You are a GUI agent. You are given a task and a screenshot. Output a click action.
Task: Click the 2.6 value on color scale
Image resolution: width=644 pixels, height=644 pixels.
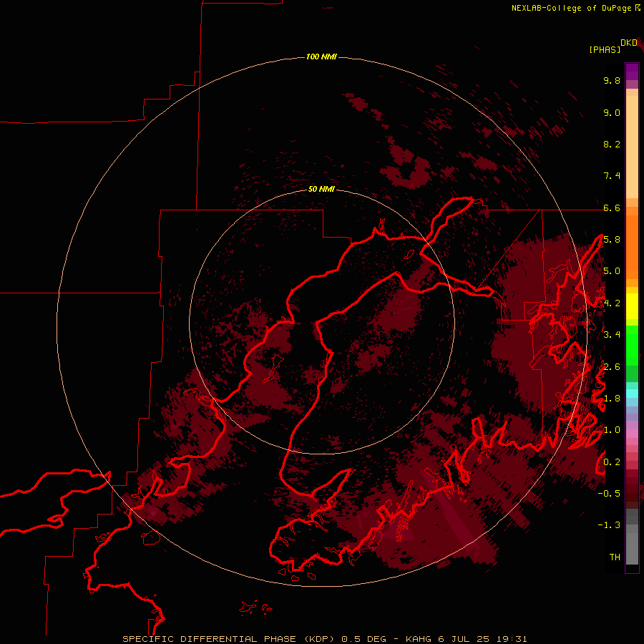612,367
